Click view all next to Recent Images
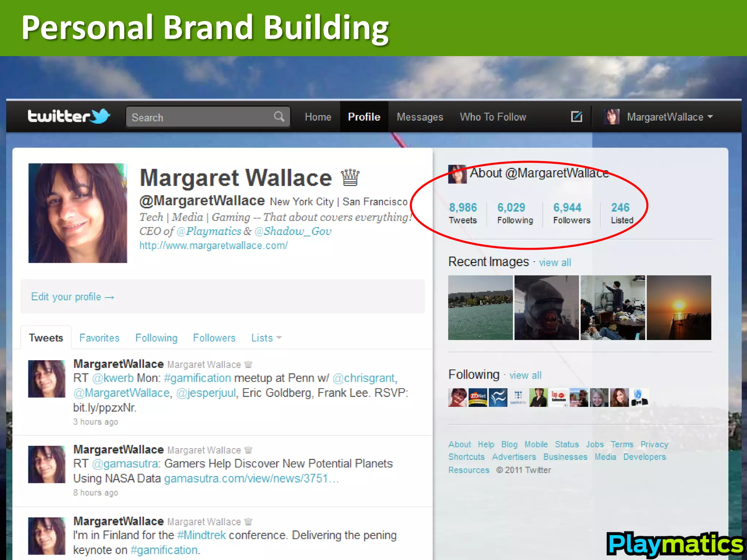This screenshot has height=560, width=747. 555,262
